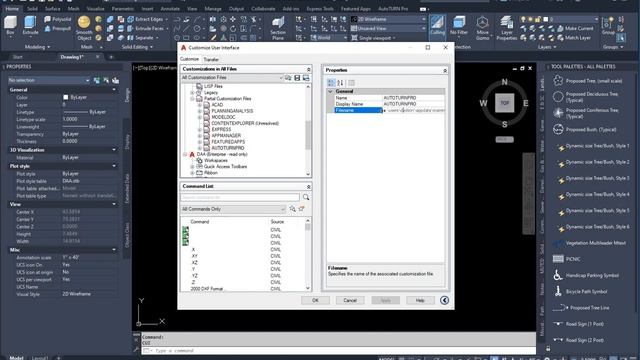Open the Unsaved View dropdown
640x360 pixels.
click(x=389, y=29)
